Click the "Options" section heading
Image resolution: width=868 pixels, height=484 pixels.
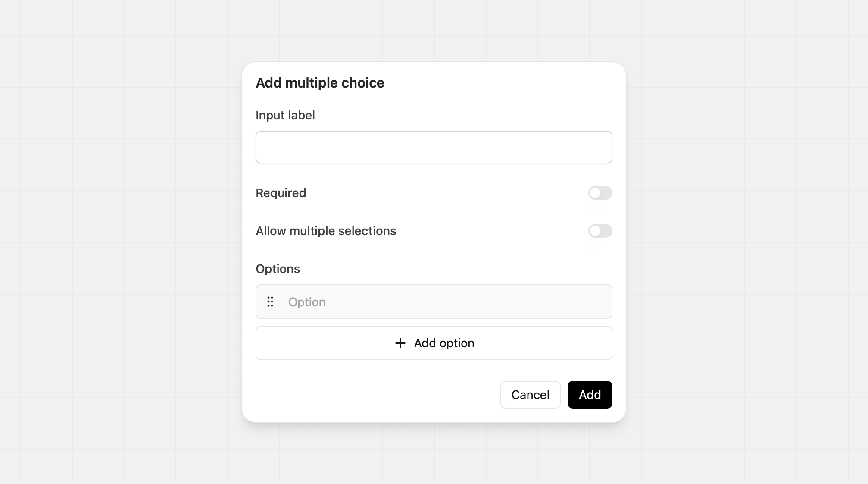pyautogui.click(x=278, y=269)
